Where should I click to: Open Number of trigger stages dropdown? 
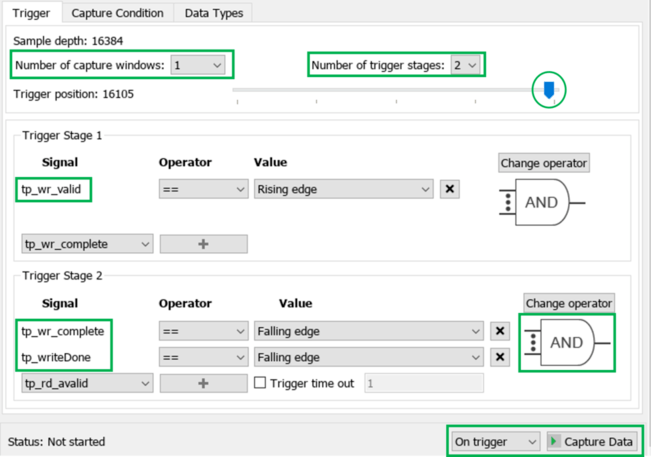click(465, 65)
